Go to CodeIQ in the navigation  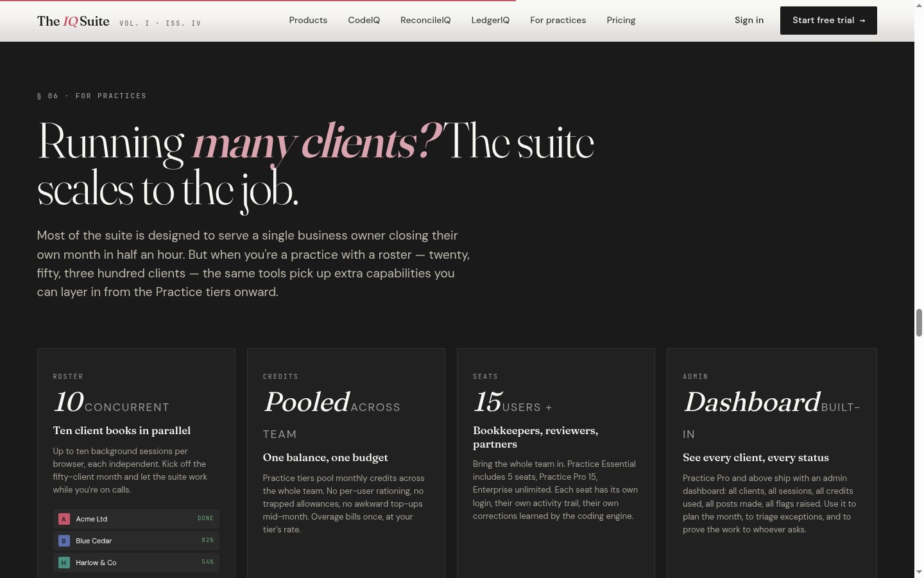pyautogui.click(x=364, y=21)
